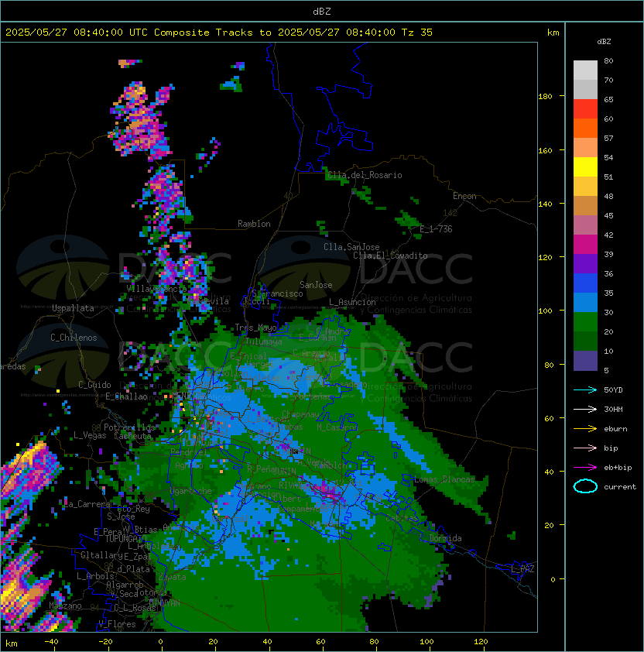Click the 'C_Guido' map label
644x652 pixels.
coord(94,385)
